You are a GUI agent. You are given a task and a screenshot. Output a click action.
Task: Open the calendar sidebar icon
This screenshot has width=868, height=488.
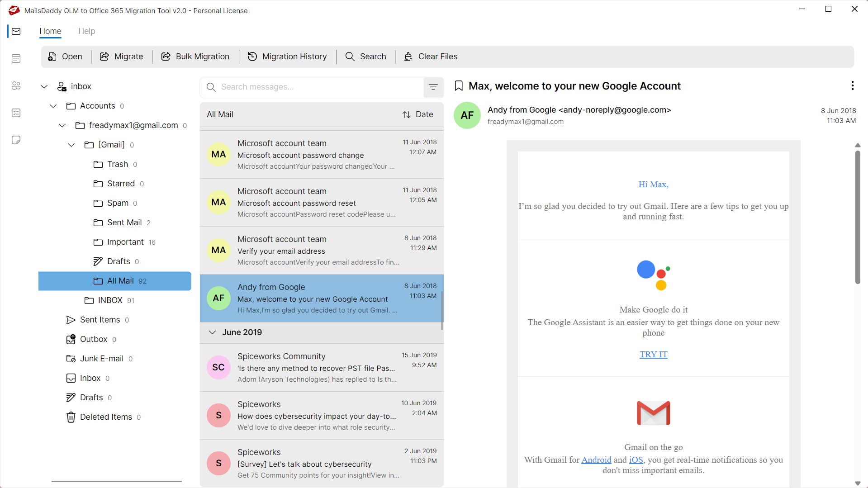16,58
